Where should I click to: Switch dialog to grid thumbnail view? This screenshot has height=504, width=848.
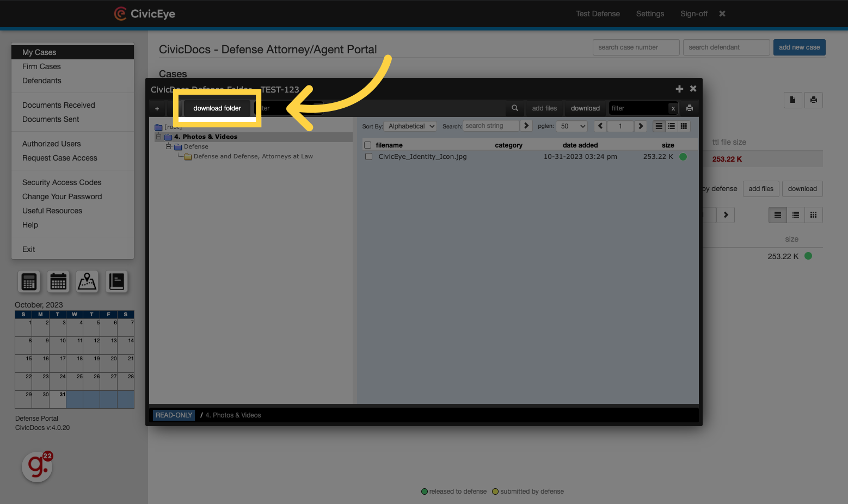(684, 126)
